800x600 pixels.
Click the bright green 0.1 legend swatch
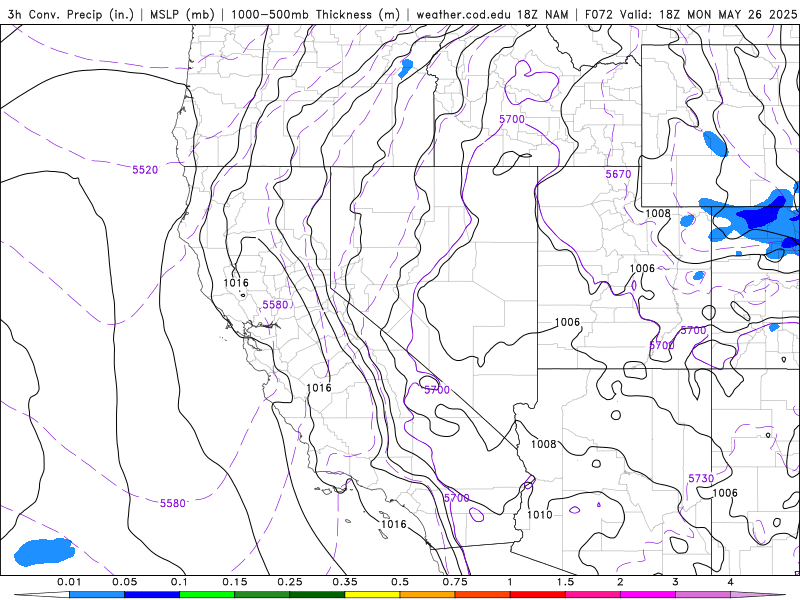point(207,595)
